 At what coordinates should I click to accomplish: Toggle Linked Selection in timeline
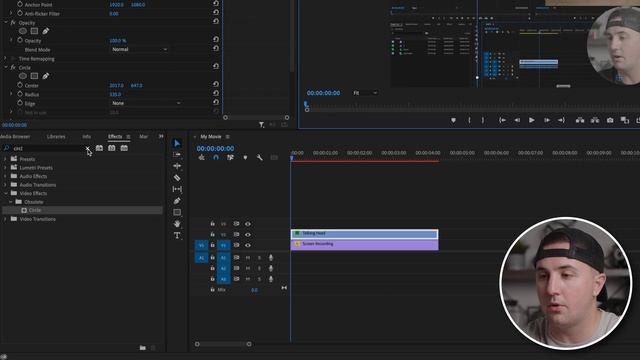[231, 158]
